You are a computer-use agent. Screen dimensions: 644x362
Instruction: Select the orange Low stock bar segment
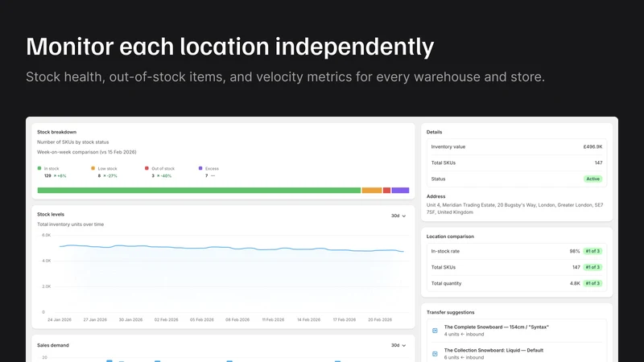372,191
